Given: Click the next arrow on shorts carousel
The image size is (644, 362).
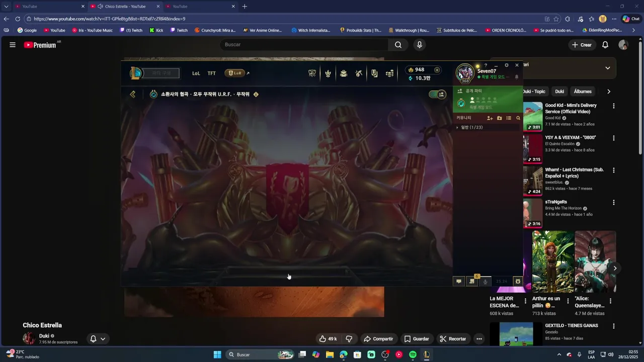Looking at the screenshot, I should coord(615,268).
